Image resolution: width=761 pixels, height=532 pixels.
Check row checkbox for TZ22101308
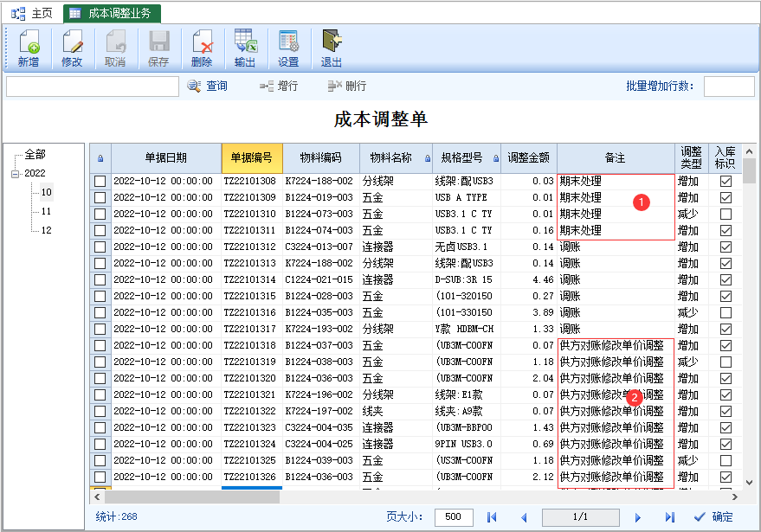click(100, 182)
